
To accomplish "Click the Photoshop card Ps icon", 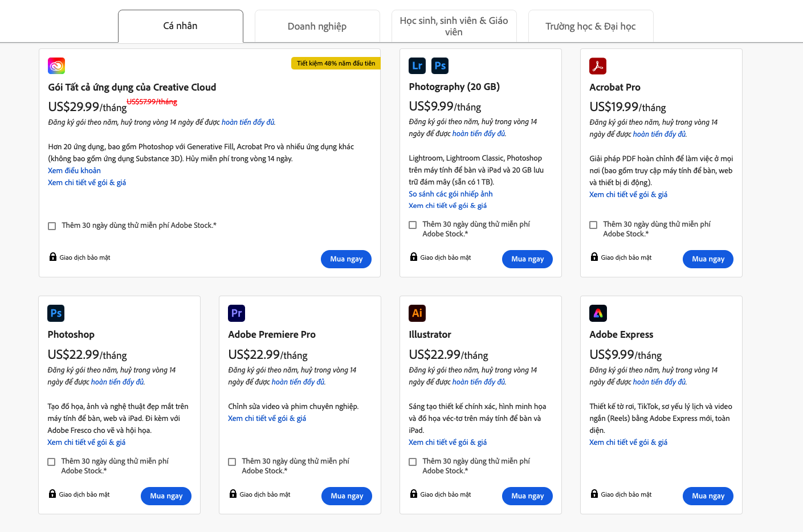I will pyautogui.click(x=56, y=313).
